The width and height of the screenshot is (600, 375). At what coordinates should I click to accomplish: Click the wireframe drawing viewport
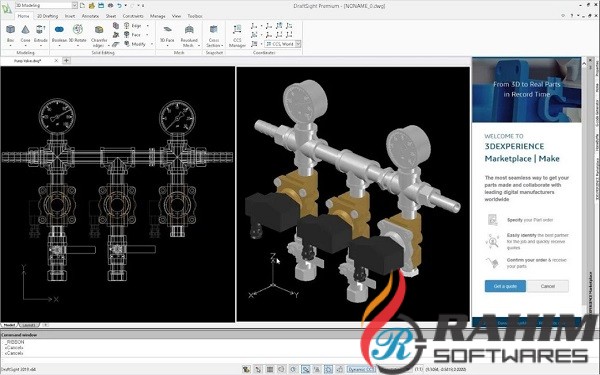point(117,194)
